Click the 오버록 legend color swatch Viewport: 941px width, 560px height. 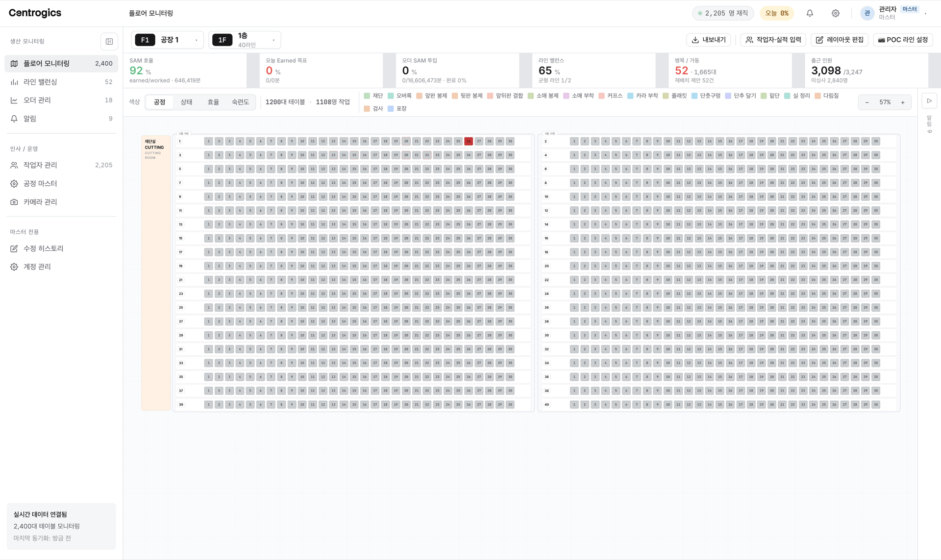391,96
